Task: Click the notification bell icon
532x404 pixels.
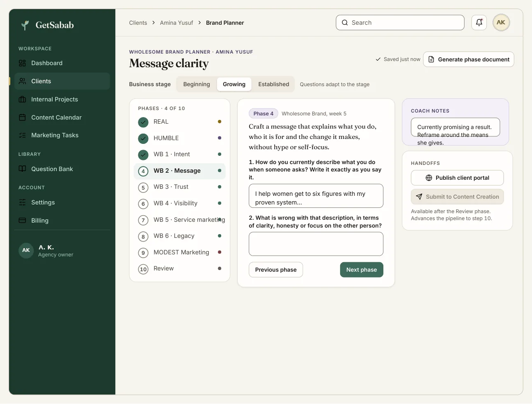Action: (479, 23)
